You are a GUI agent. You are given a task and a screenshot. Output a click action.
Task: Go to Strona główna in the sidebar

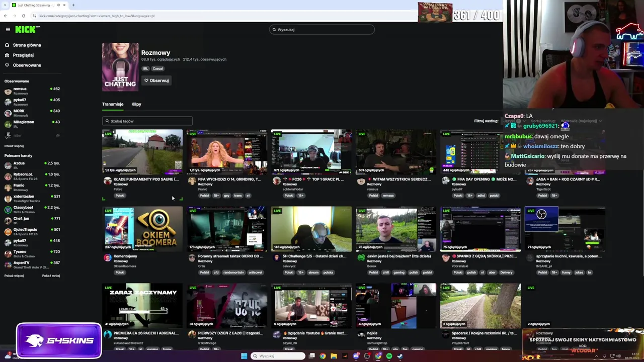27,45
